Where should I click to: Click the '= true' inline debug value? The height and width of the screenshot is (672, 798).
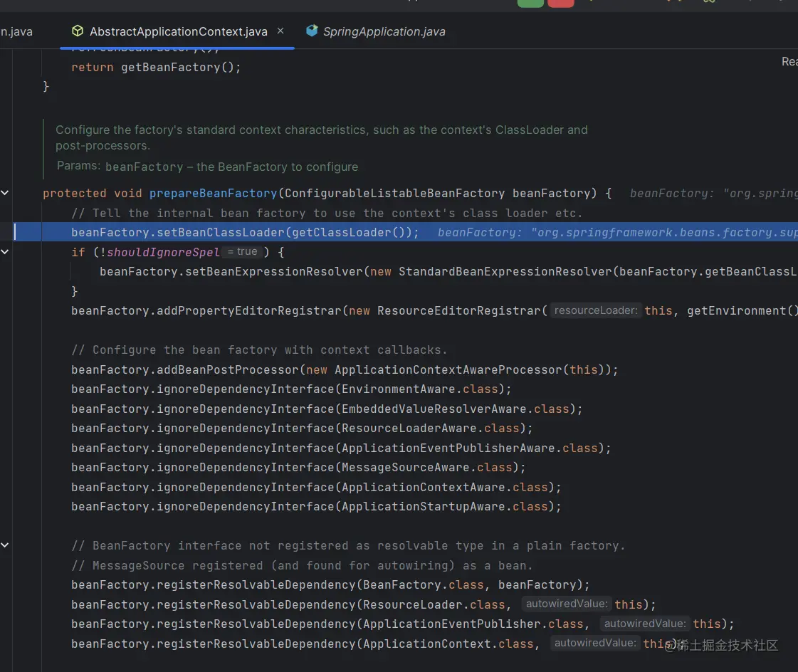(x=242, y=251)
